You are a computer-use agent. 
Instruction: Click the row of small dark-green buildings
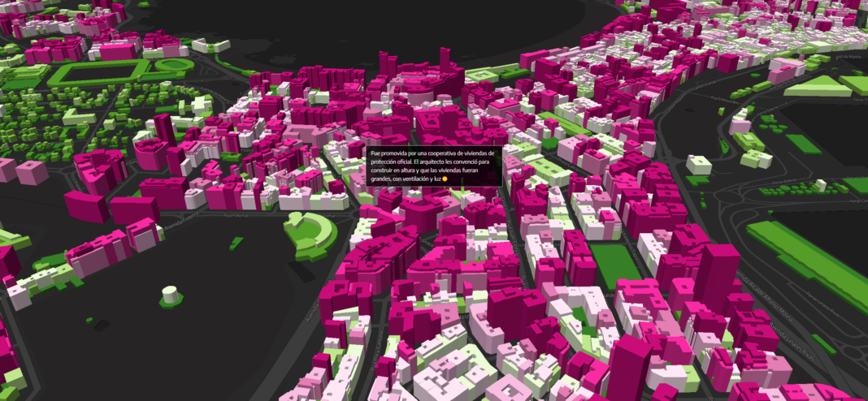(792, 188)
